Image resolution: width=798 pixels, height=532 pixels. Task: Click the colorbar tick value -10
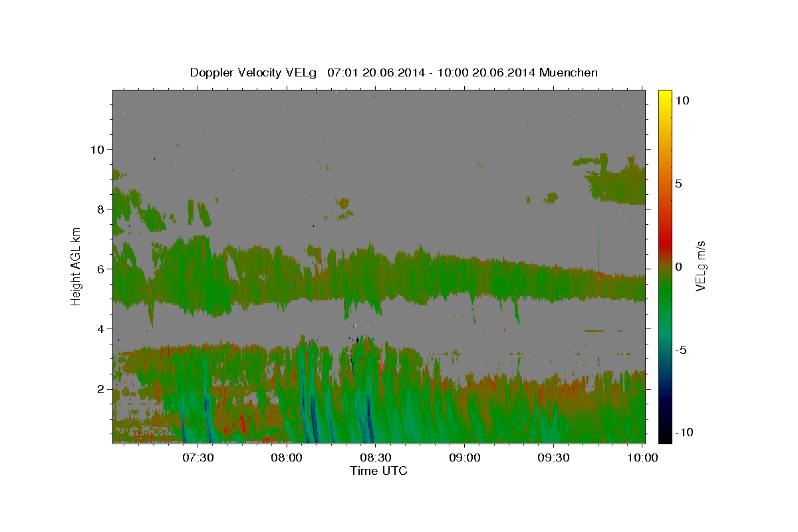(685, 433)
